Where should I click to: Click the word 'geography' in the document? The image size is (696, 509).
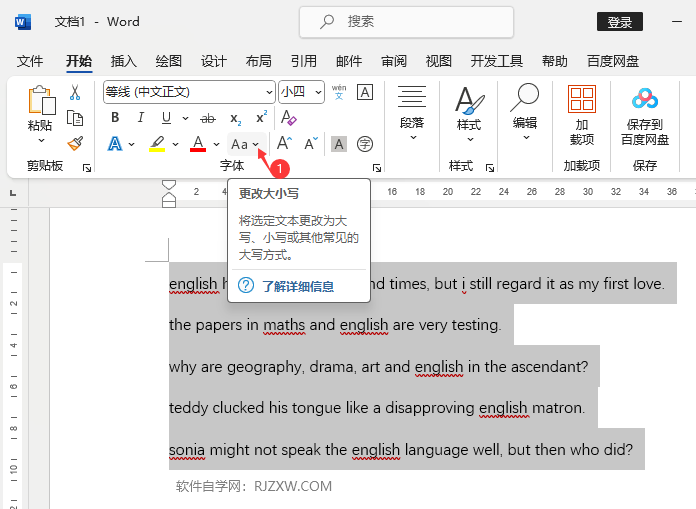click(265, 367)
